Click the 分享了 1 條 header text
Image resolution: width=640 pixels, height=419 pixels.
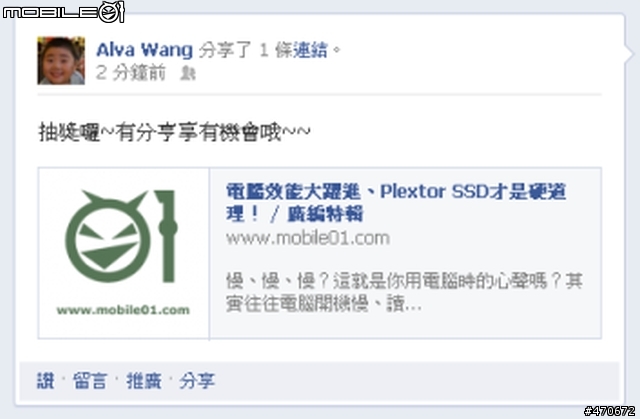tap(245, 50)
